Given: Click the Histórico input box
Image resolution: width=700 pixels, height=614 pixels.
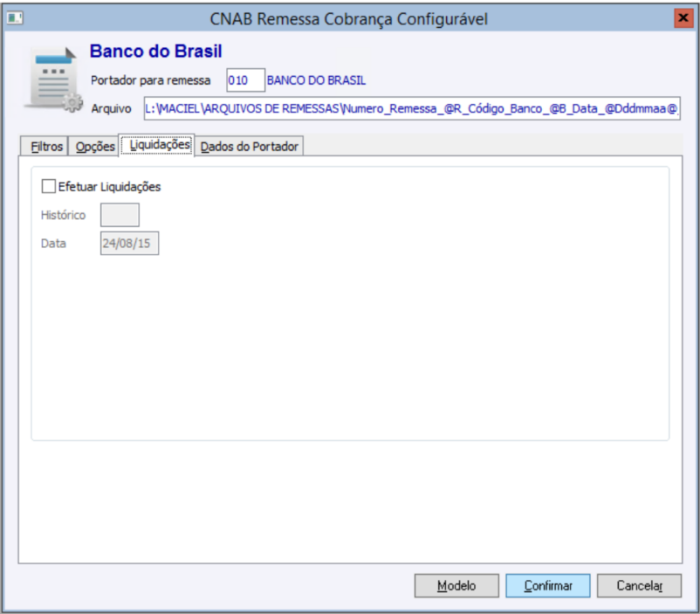Looking at the screenshot, I should pos(120,215).
